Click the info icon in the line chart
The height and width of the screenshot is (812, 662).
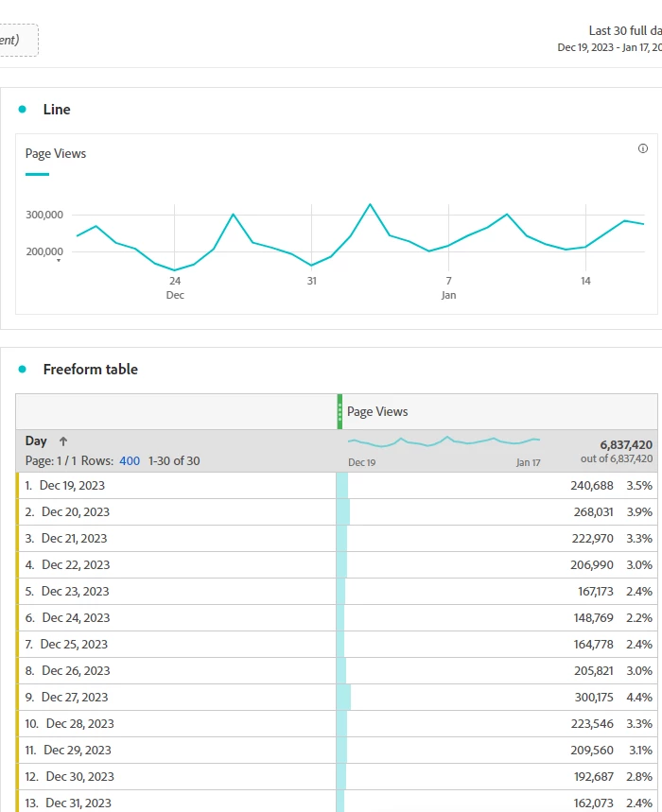pyautogui.click(x=643, y=148)
